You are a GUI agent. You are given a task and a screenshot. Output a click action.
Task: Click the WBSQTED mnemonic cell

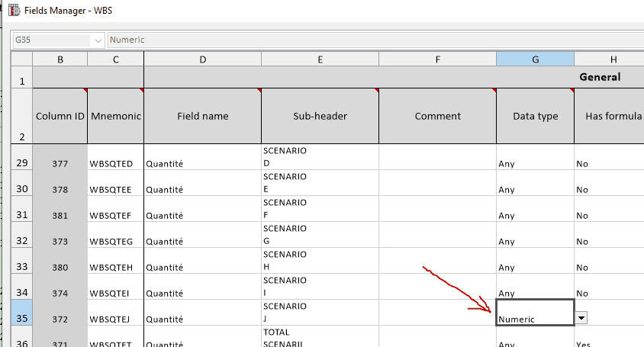(x=115, y=163)
